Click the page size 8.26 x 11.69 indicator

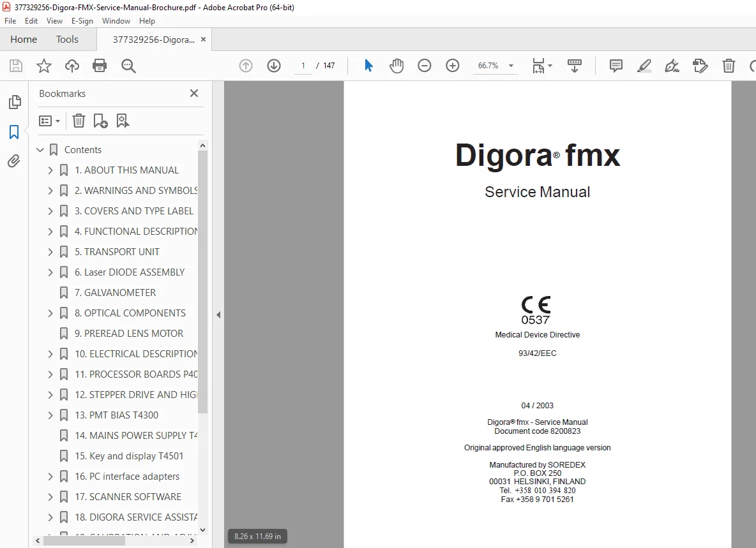click(257, 537)
